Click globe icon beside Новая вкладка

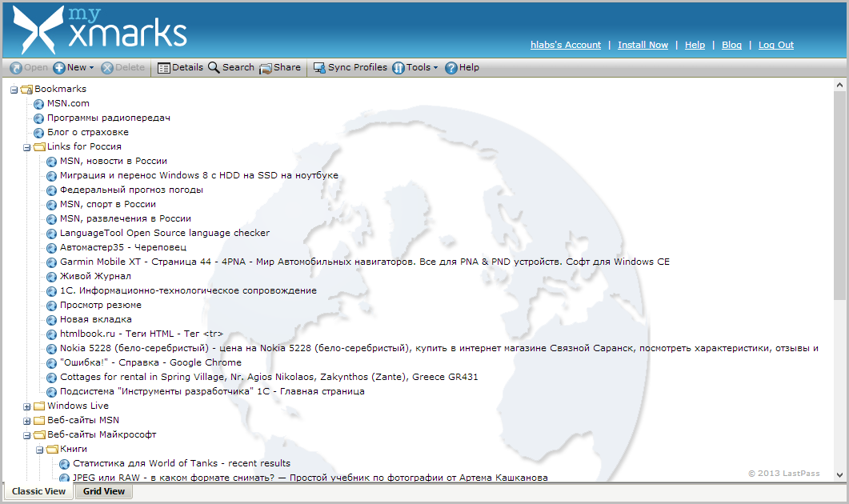51,320
